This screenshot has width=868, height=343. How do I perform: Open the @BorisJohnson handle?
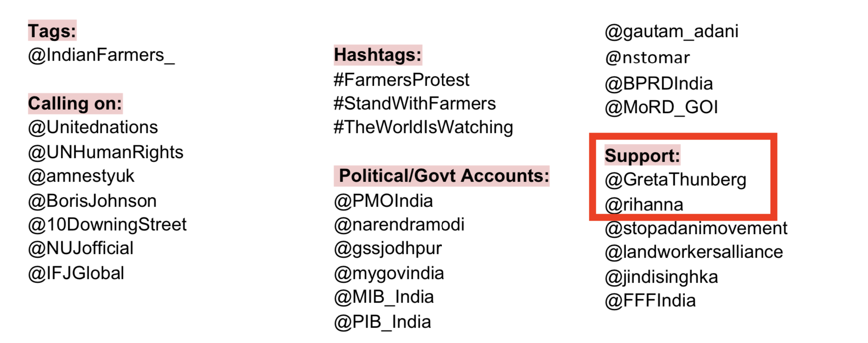(x=92, y=201)
